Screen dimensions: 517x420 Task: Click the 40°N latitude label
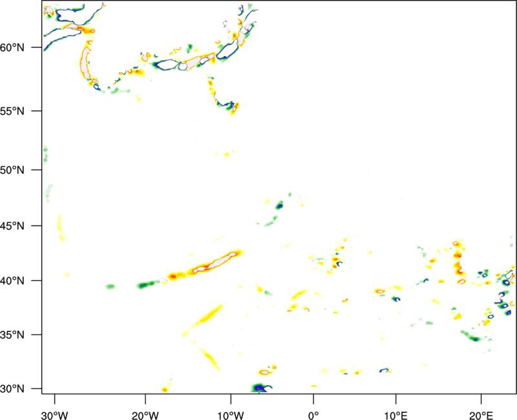(12, 281)
